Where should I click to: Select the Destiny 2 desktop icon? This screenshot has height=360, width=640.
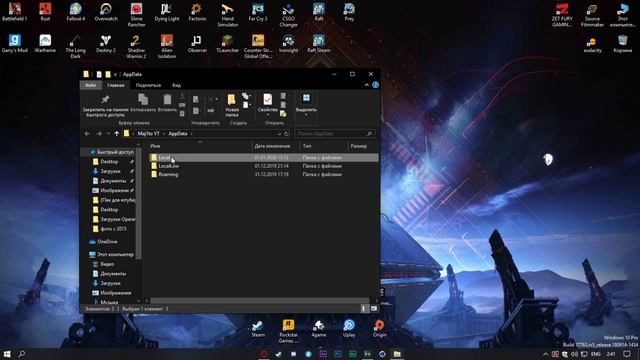coord(106,43)
